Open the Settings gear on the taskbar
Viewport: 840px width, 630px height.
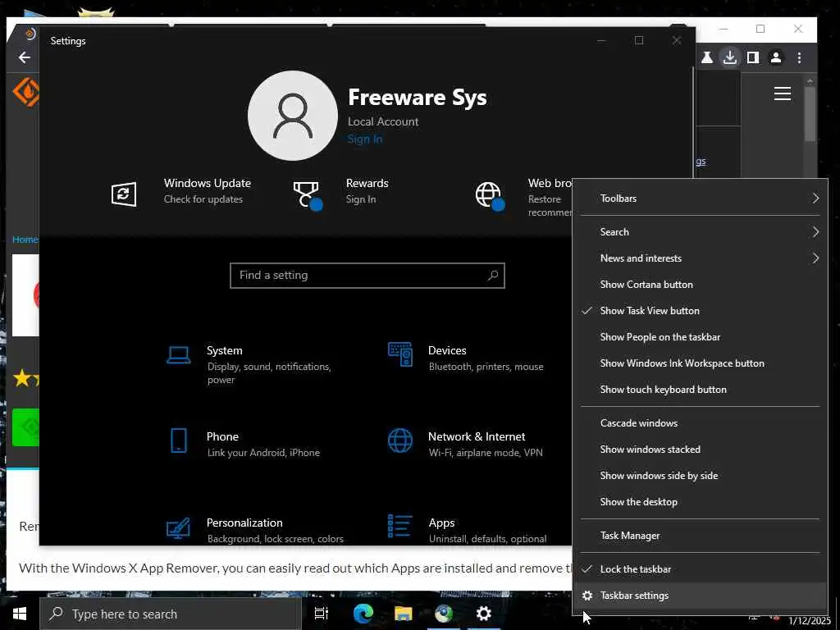[x=483, y=614]
